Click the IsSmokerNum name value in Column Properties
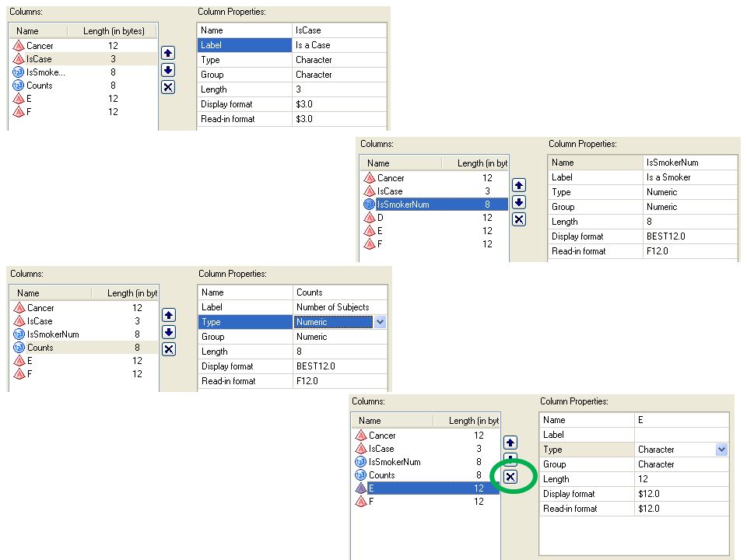The height and width of the screenshot is (560, 747). tap(690, 163)
